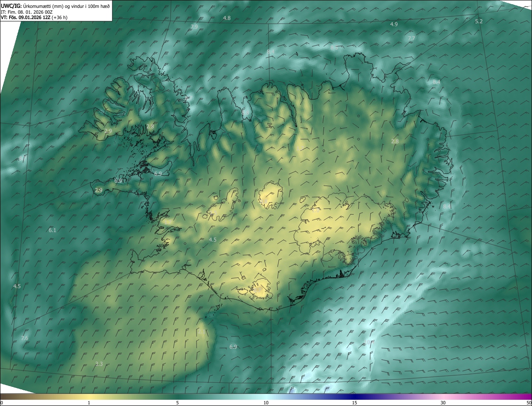532x406 pixels.
Task: Click the colorbar tick label 5
Action: pyautogui.click(x=177, y=403)
